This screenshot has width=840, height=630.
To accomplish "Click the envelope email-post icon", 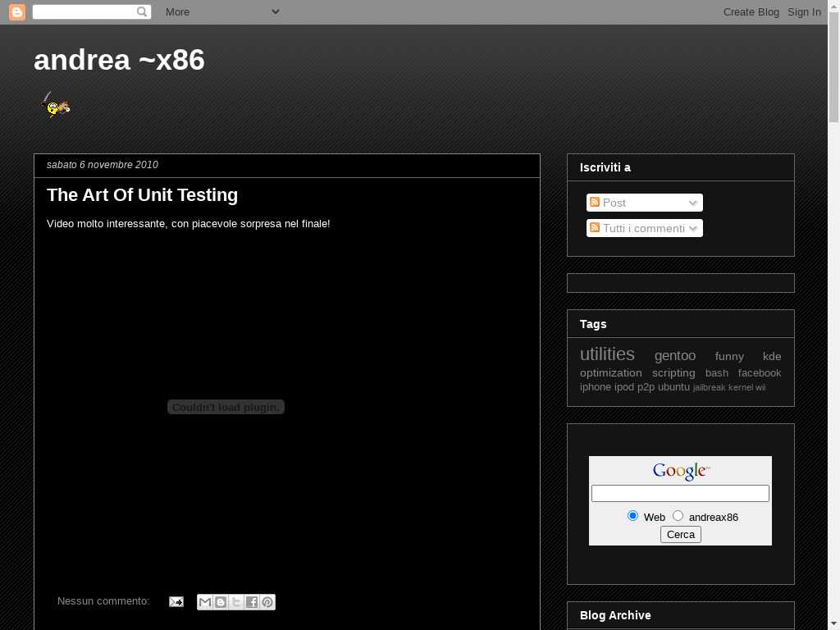I will (176, 602).
